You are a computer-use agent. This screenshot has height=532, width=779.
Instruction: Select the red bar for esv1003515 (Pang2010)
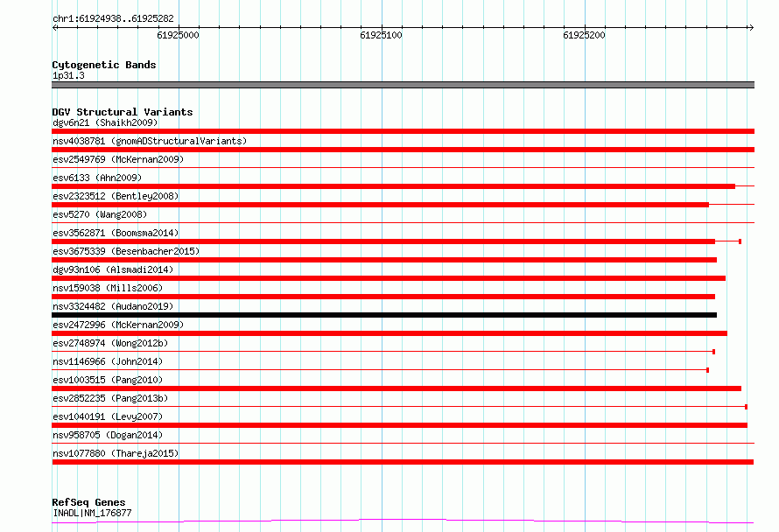(397, 388)
